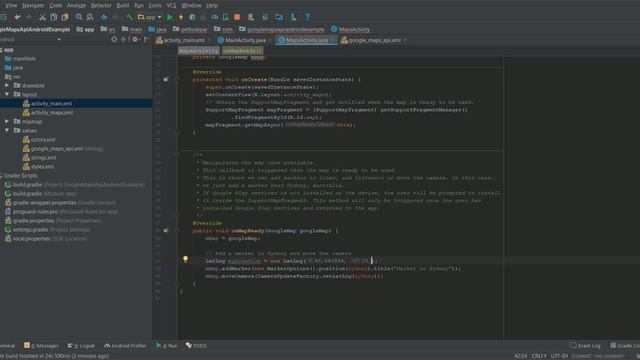640x360 pixels.
Task: Open the Help menu
Action: click(212, 5)
